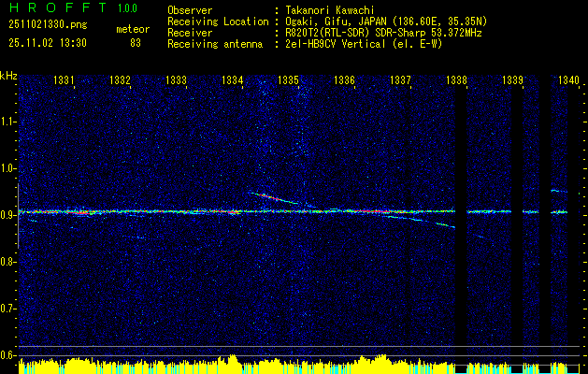Click the meteor count 83
588x374 pixels.
pyautogui.click(x=136, y=43)
